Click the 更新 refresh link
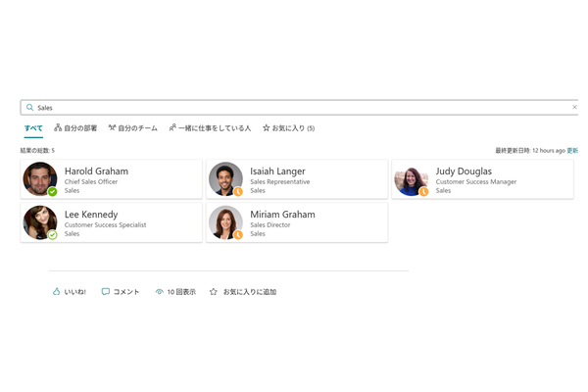 point(572,150)
